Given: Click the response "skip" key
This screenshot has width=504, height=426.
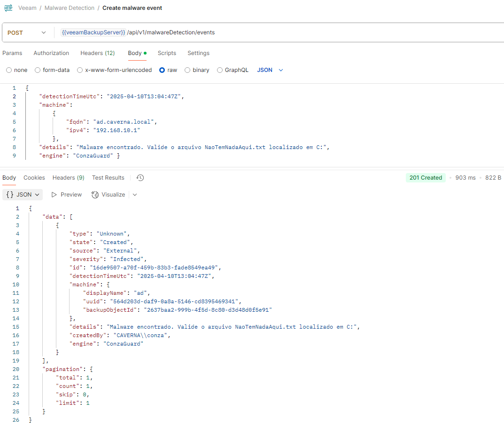Looking at the screenshot, I should pyautogui.click(x=66, y=394).
